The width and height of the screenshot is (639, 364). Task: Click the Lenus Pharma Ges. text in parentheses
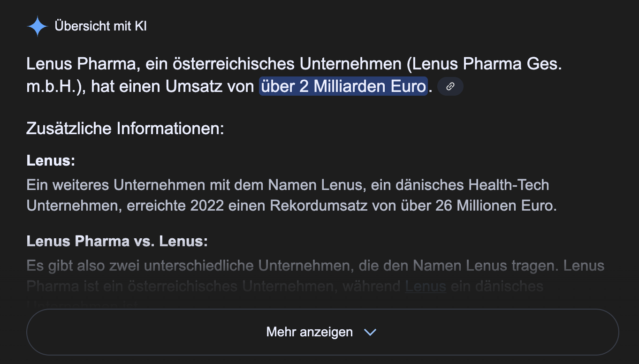click(x=484, y=64)
